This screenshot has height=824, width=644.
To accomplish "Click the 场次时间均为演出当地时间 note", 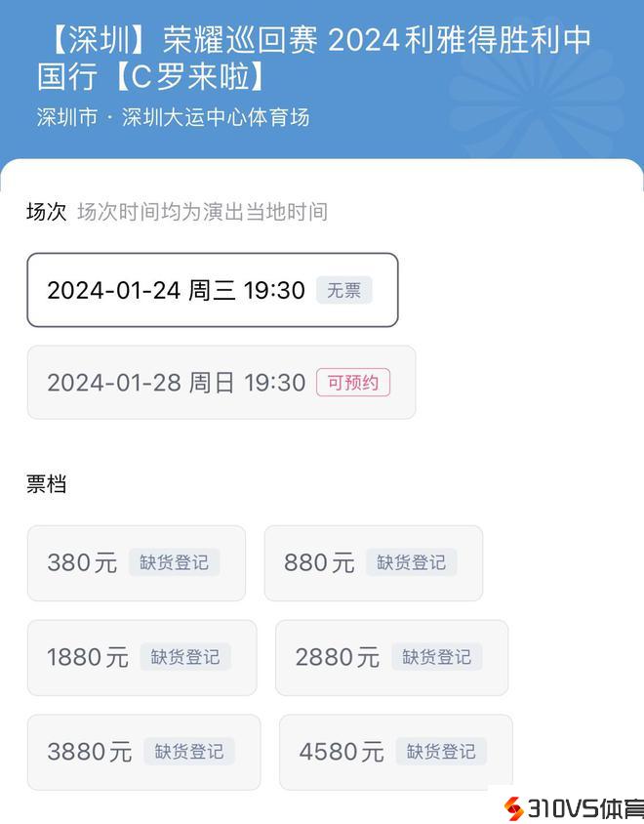I will coord(202,212).
